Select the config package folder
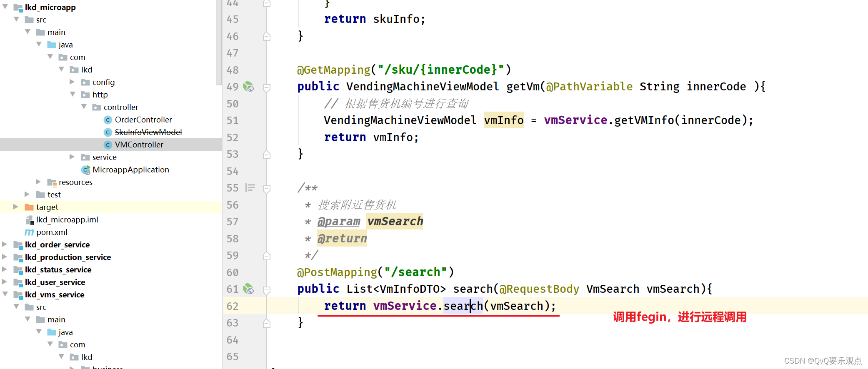This screenshot has width=868, height=369. [103, 82]
